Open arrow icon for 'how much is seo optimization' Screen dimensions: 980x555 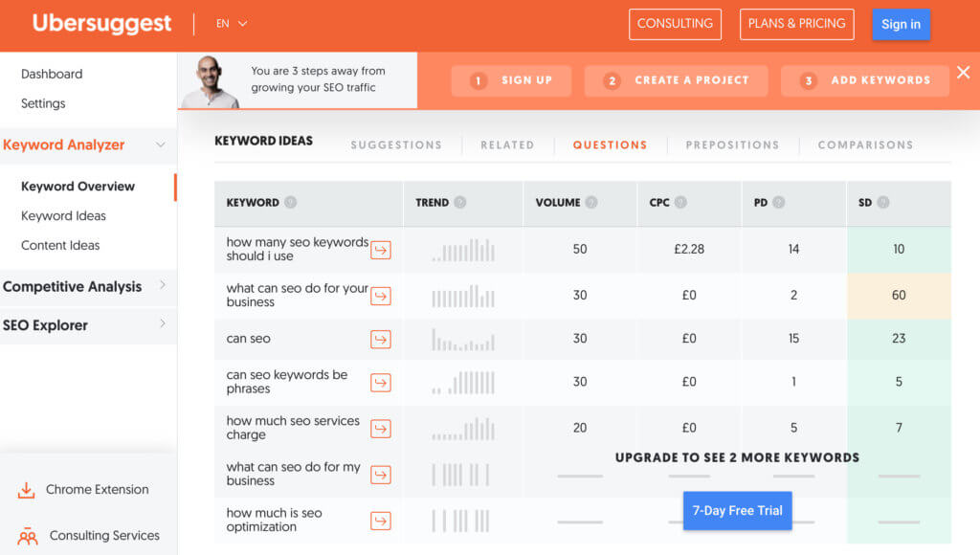[381, 521]
